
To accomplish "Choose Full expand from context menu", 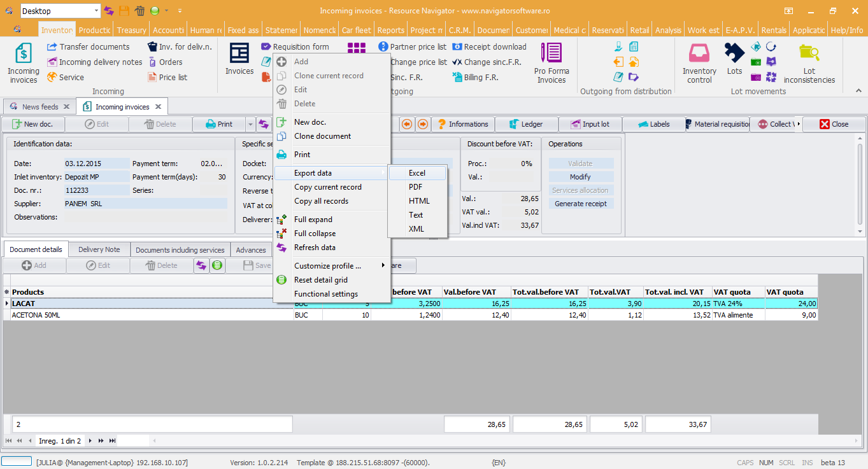I will pyautogui.click(x=332, y=220).
